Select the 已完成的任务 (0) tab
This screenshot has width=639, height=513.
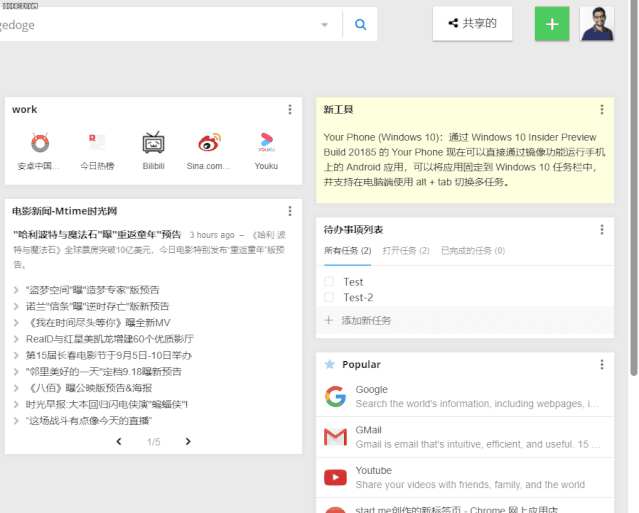473,251
